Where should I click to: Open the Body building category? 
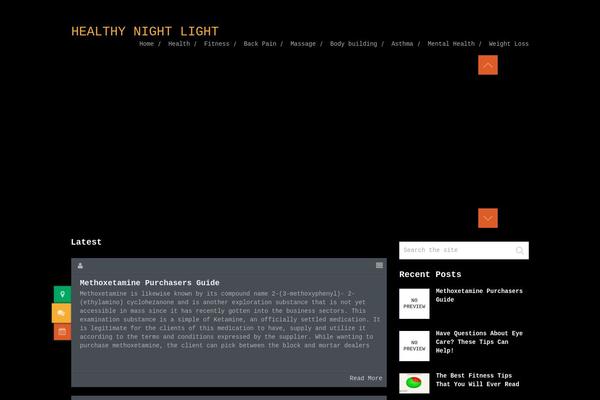[x=354, y=44]
